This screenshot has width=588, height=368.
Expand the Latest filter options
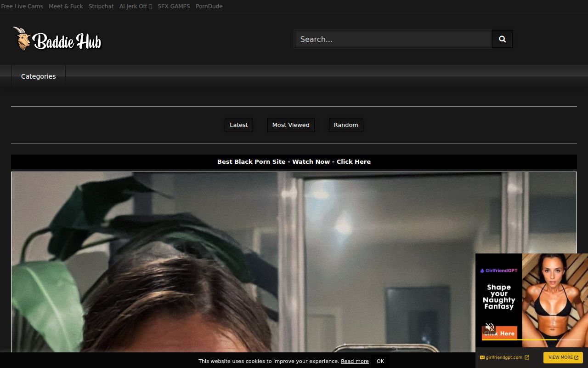[x=238, y=125]
